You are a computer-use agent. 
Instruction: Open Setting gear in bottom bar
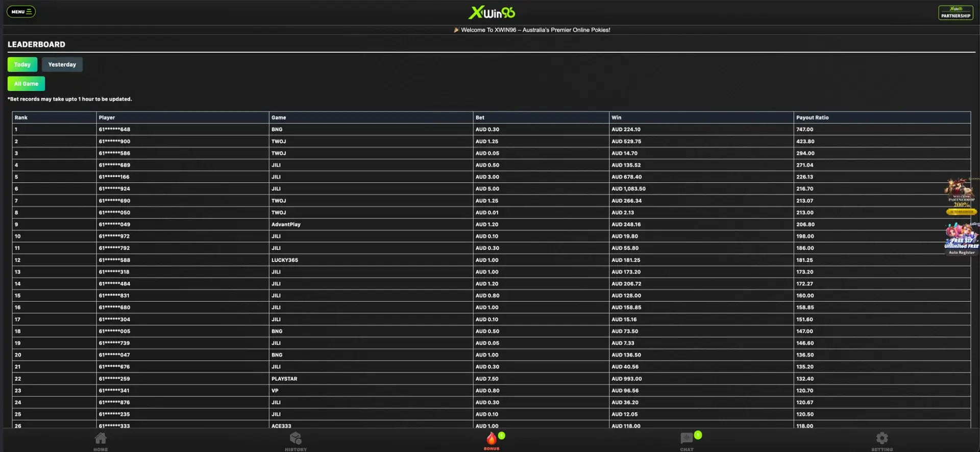(882, 441)
